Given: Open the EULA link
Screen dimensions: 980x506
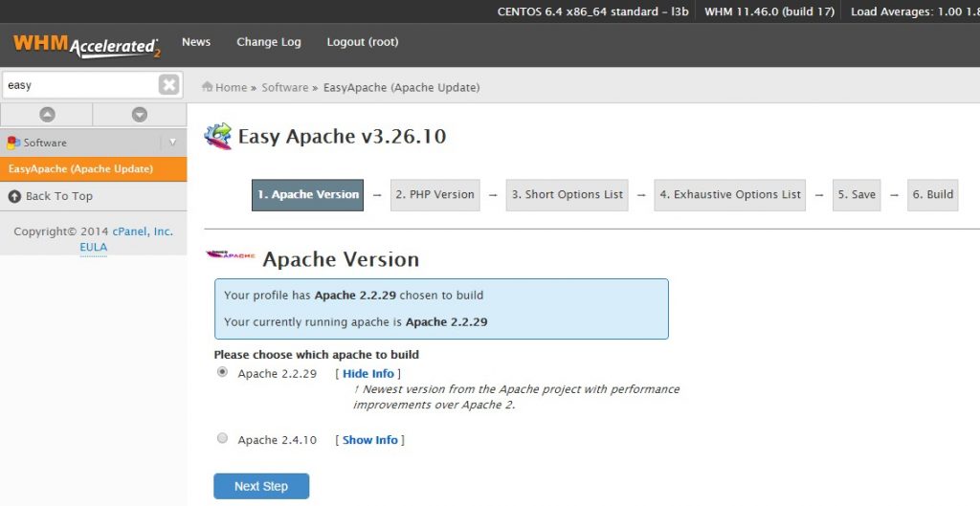Looking at the screenshot, I should (94, 247).
